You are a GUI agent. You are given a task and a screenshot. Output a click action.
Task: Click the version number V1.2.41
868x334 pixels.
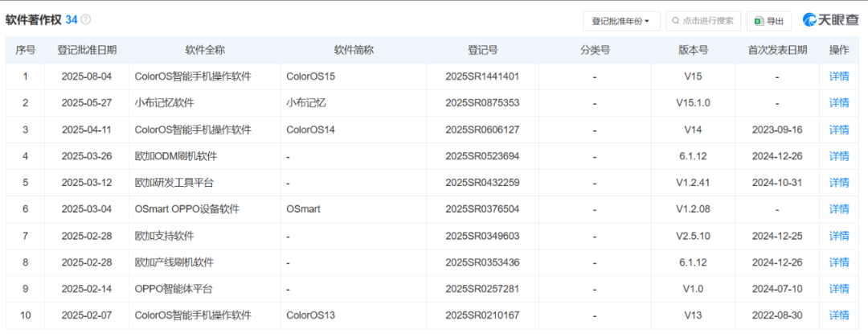pyautogui.click(x=693, y=183)
